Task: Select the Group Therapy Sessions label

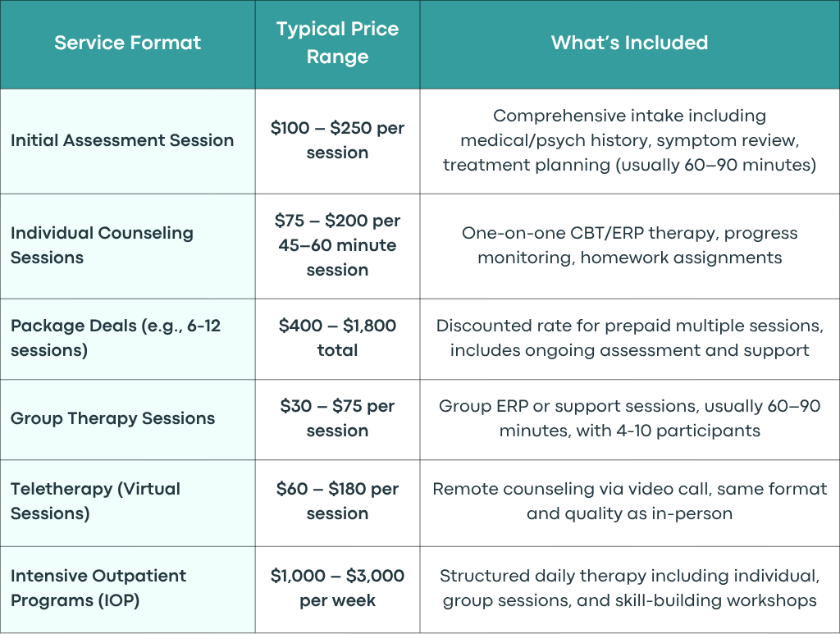Action: click(112, 418)
